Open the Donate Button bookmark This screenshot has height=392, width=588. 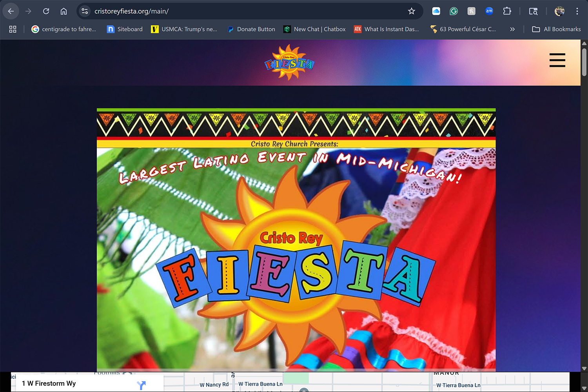tap(251, 29)
